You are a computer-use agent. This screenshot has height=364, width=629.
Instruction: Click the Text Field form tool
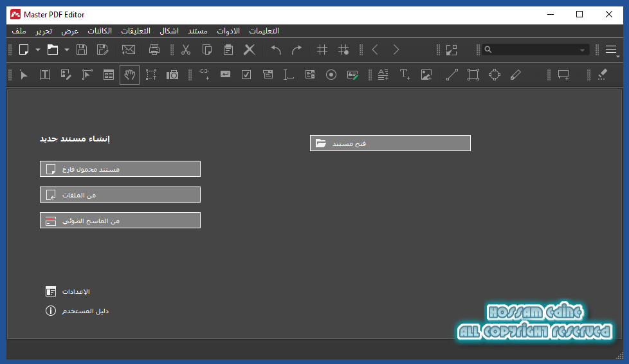point(289,75)
